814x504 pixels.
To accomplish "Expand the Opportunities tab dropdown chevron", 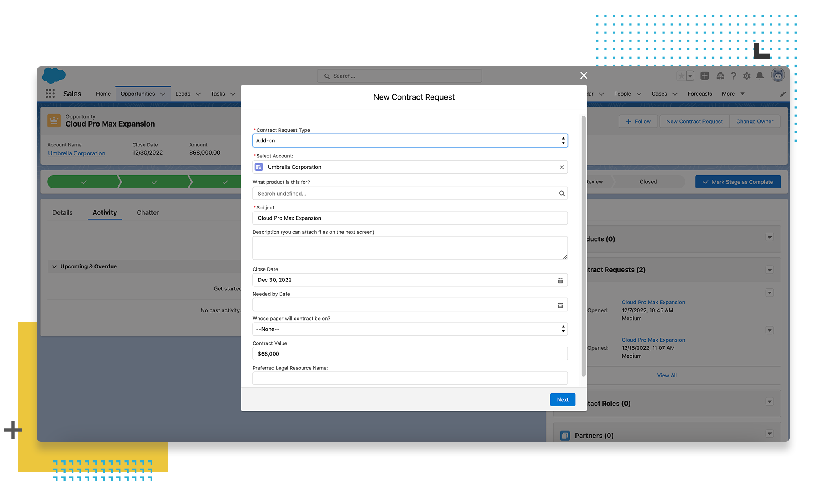I will (x=163, y=94).
